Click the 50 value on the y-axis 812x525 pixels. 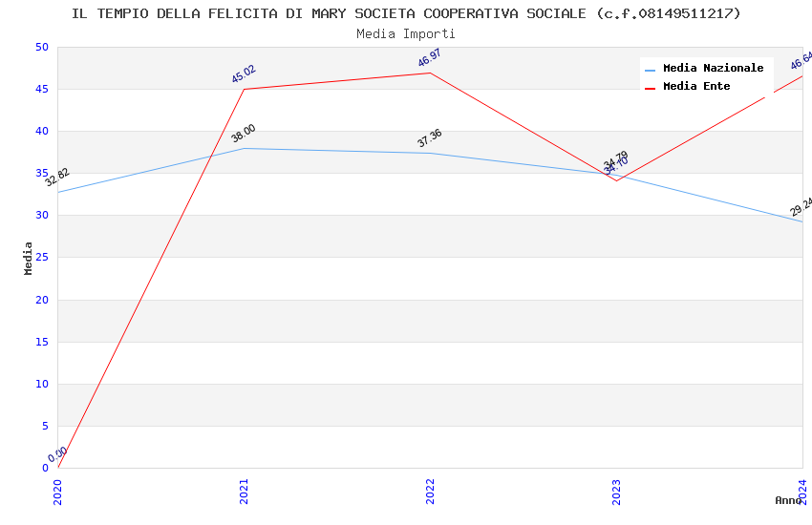[x=40, y=47]
